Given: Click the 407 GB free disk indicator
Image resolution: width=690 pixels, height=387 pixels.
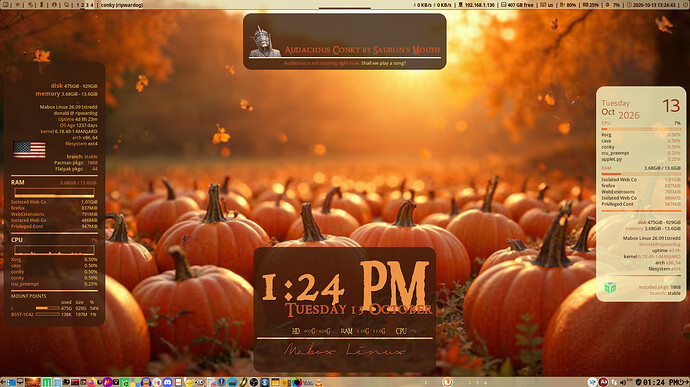Looking at the screenshot, I should pyautogui.click(x=517, y=5).
